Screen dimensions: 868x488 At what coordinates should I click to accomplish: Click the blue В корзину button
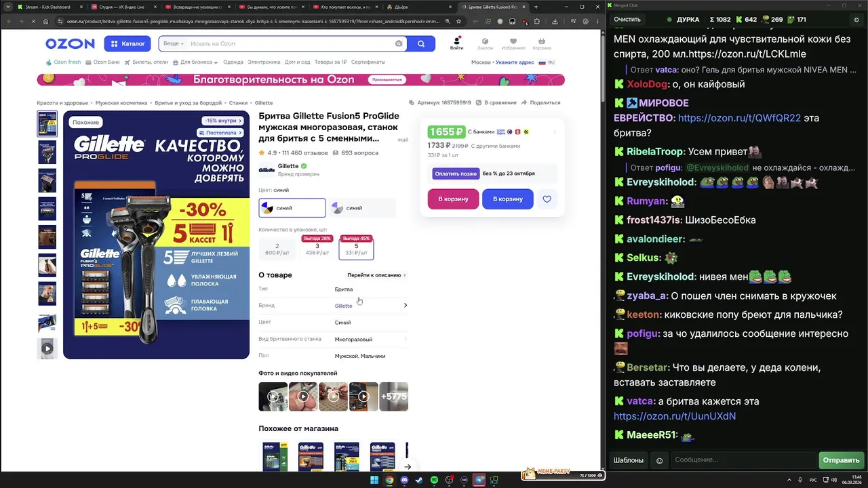click(x=508, y=199)
